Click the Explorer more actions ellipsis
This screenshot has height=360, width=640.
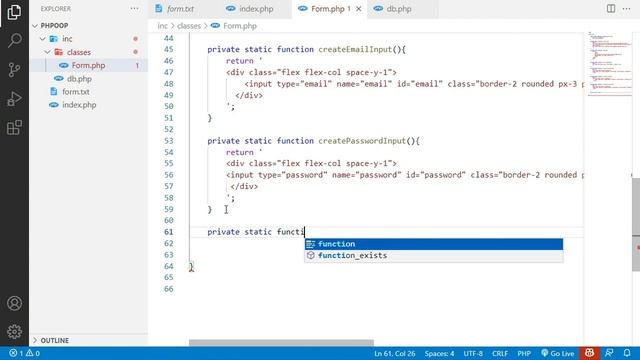[134, 9]
